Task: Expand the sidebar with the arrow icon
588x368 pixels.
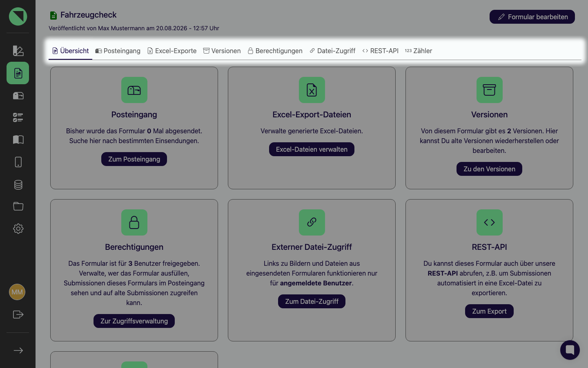Action: click(x=18, y=350)
